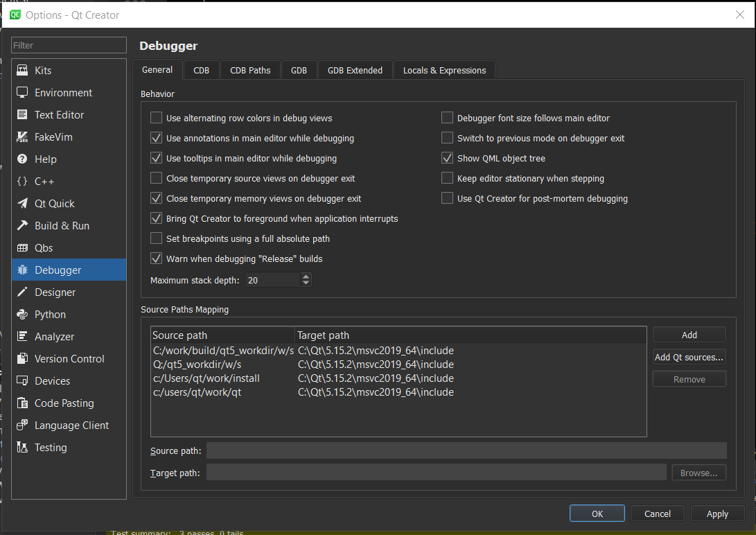Select the c:/Users/qt/work/install mapping row
The height and width of the screenshot is (535, 756).
tap(398, 378)
